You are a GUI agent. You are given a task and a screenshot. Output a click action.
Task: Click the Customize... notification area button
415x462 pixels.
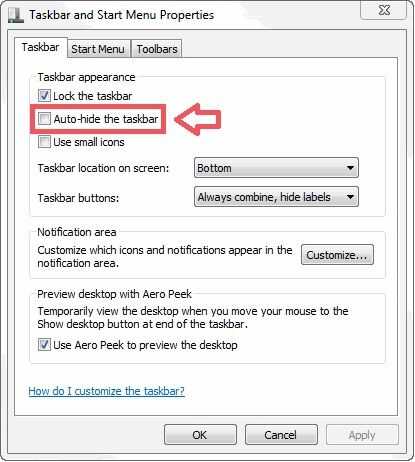point(337,255)
